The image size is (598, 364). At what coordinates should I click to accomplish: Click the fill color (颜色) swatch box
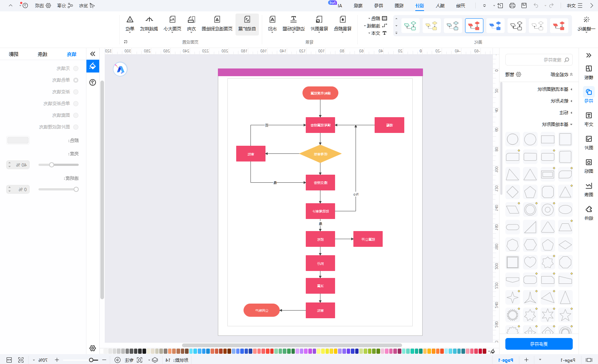[18, 140]
